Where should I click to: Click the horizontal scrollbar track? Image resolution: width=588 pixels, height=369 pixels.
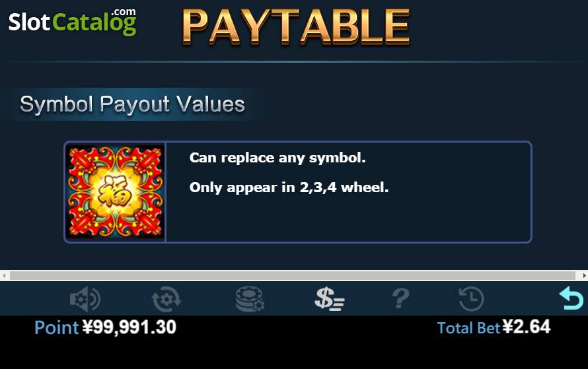tap(293, 276)
